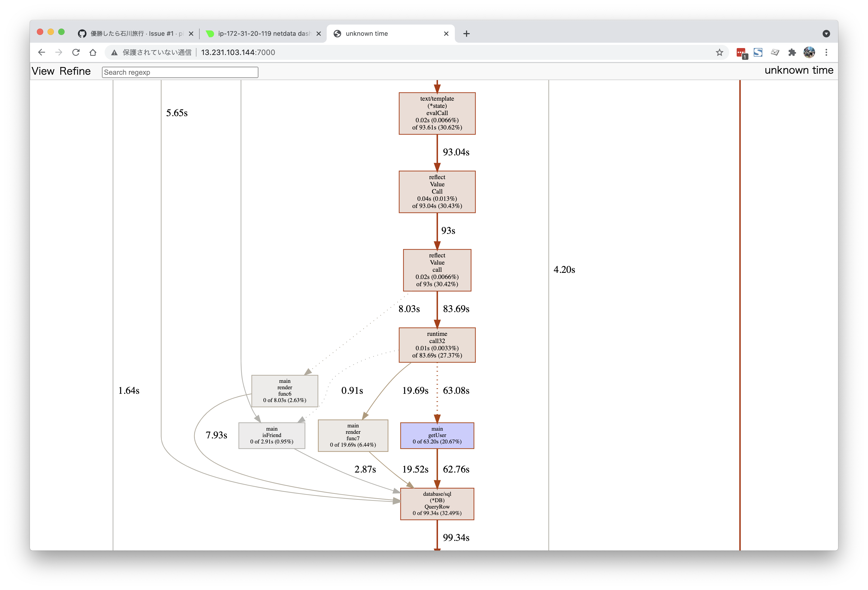Click the 5.65s edge label
The image size is (868, 590).
point(177,113)
